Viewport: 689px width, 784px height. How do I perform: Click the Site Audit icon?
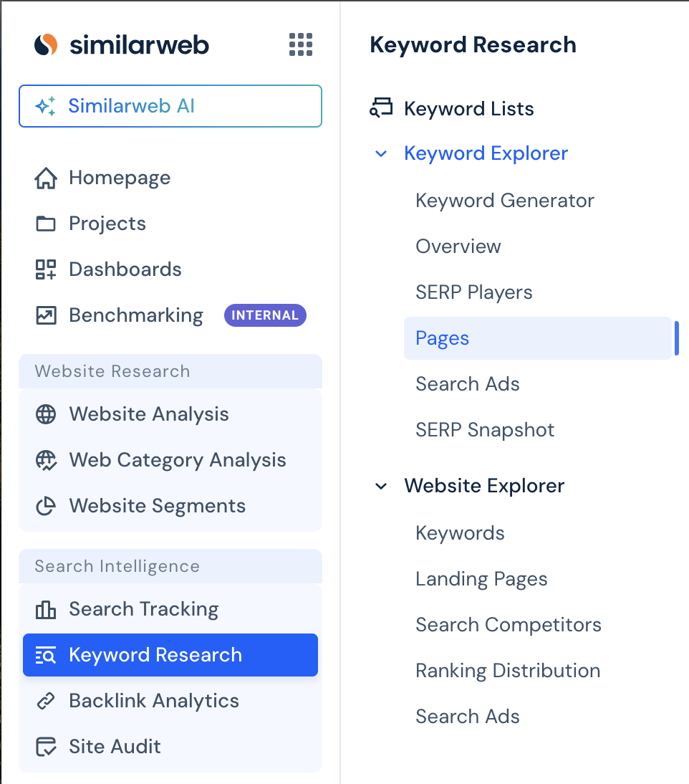click(x=46, y=747)
